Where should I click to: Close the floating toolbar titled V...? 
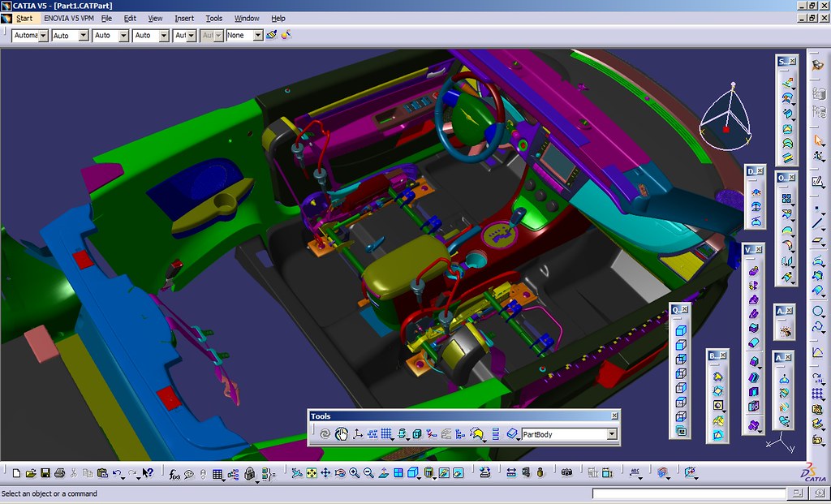[759, 250]
